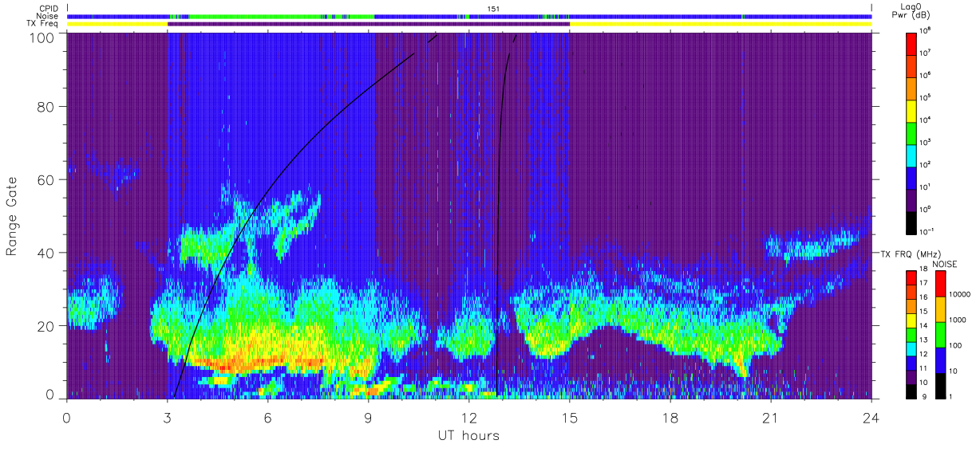Click x-axis tick label '6'
980x452 pixels.
[x=267, y=418]
